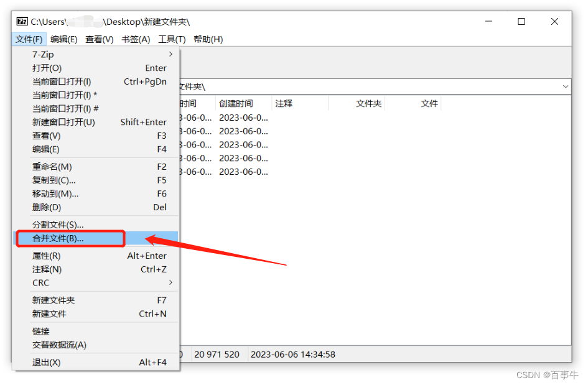Choose 合并文件(B)... menu entry
The width and height of the screenshot is (588, 385).
pyautogui.click(x=96, y=238)
